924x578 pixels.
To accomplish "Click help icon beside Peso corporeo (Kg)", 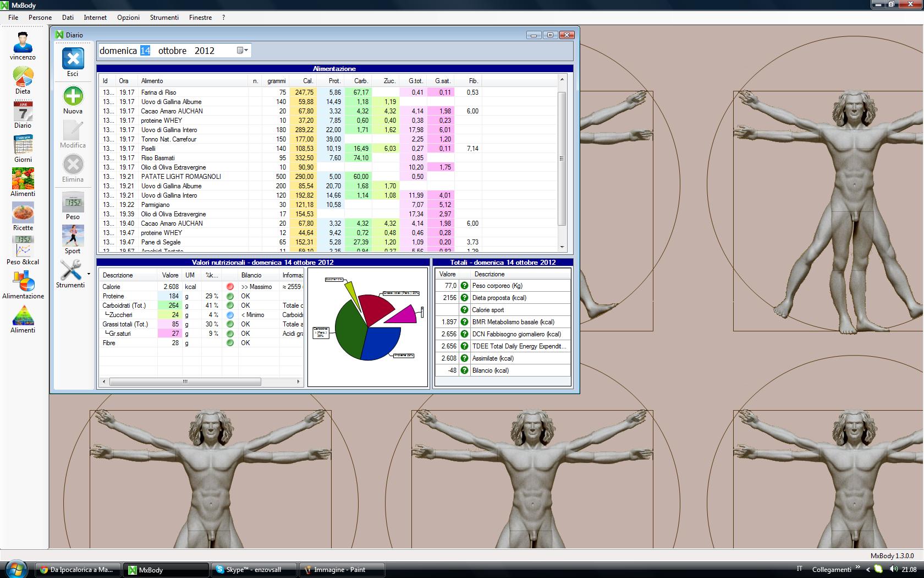I will [464, 286].
